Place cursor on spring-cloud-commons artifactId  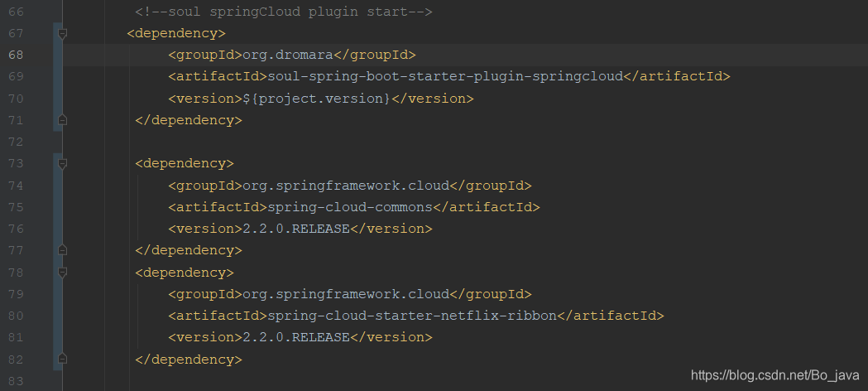click(x=350, y=207)
